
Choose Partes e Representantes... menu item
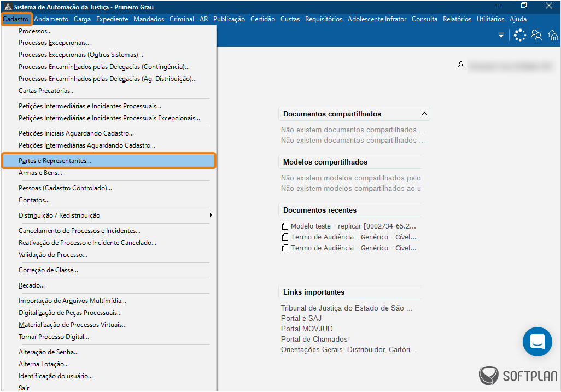[109, 161]
